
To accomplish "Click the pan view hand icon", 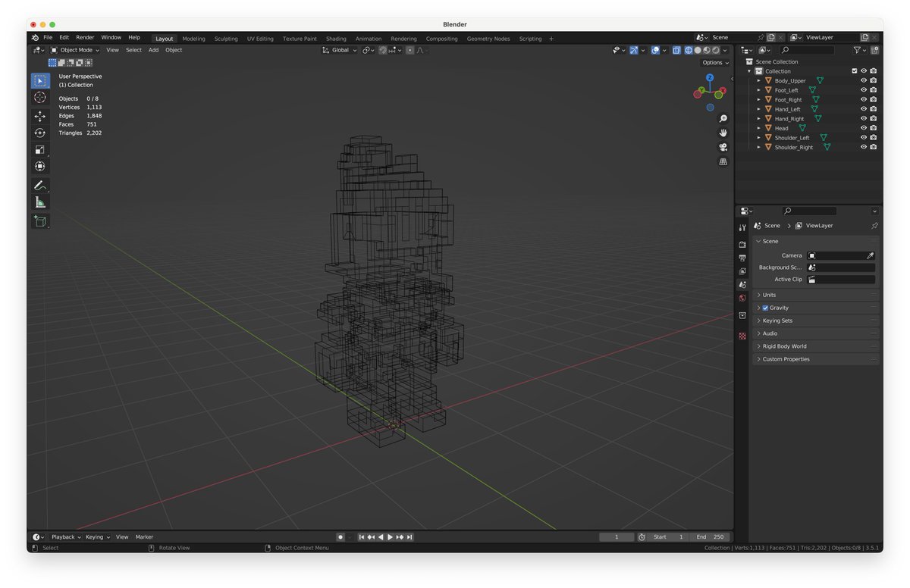I will point(723,133).
